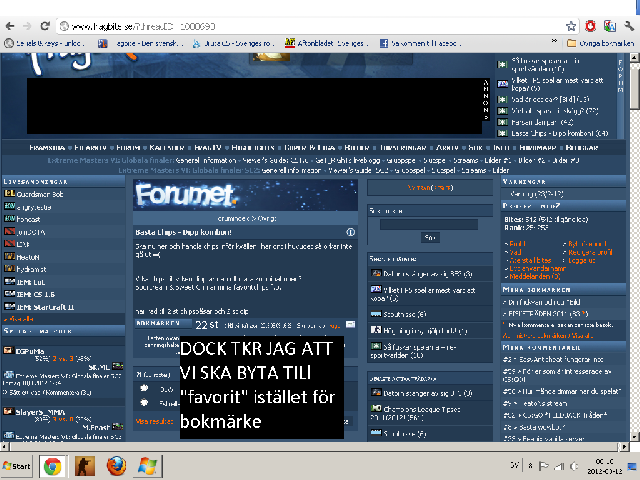Open HeatTV in the main navigation
This screenshot has width=640, height=480.
point(208,147)
